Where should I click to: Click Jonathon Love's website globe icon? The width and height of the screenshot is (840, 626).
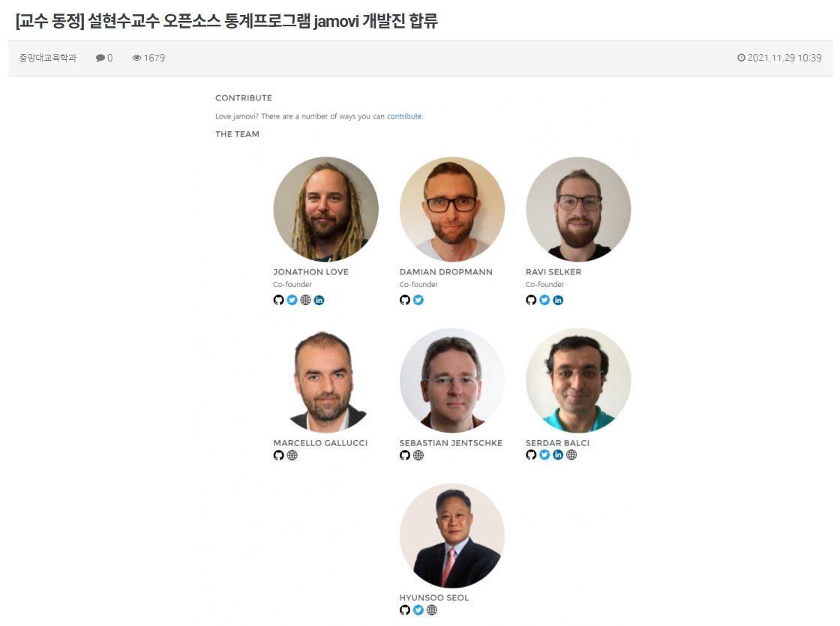pyautogui.click(x=305, y=300)
